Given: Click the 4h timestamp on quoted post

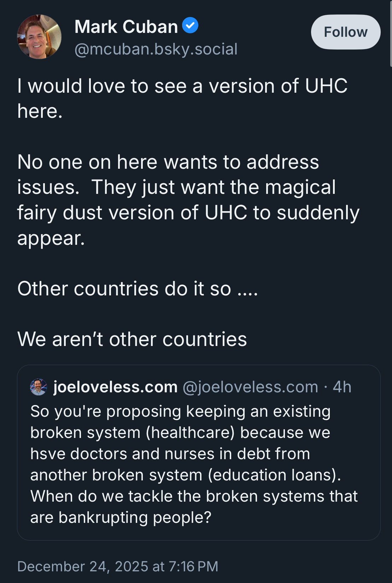Looking at the screenshot, I should point(342,387).
